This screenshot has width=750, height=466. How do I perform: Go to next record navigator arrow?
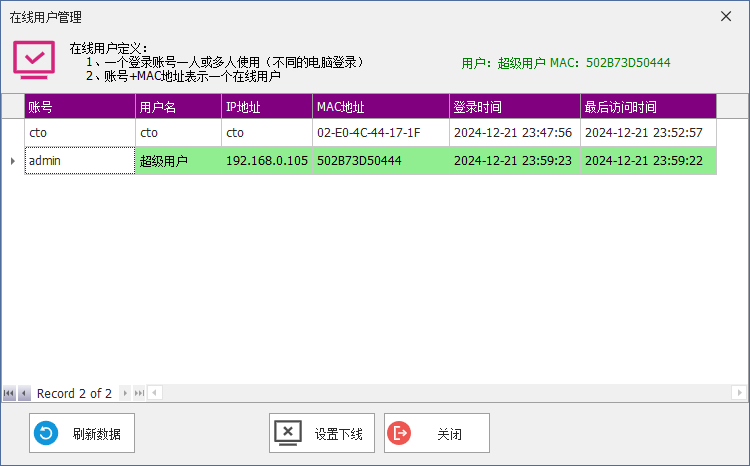[125, 393]
